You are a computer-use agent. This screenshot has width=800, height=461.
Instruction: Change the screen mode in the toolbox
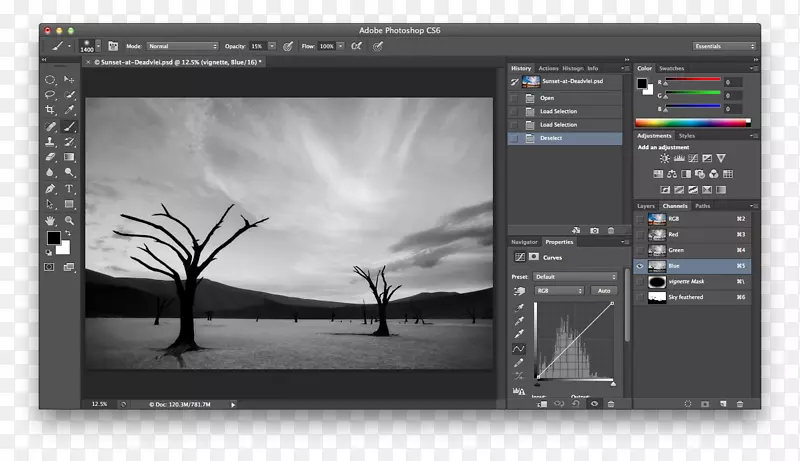[x=69, y=267]
